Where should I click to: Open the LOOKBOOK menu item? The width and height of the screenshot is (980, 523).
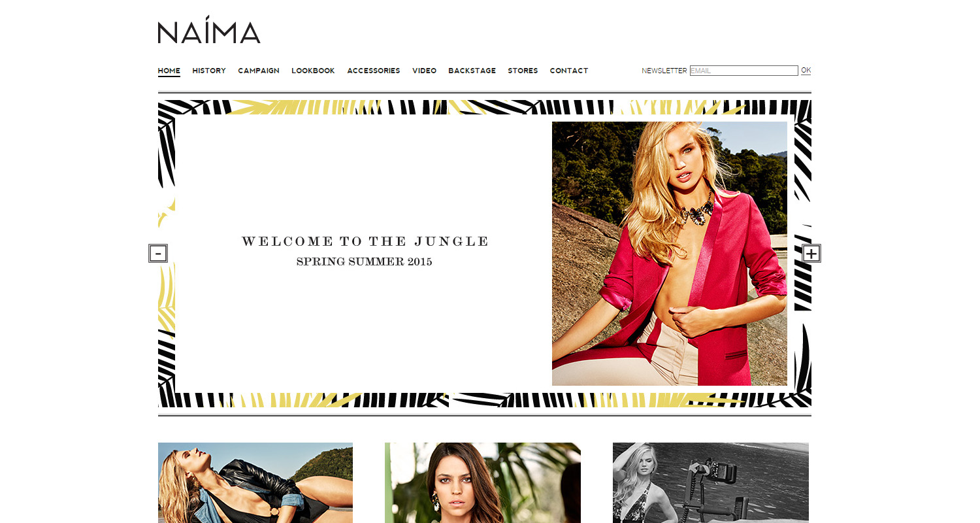click(x=313, y=71)
